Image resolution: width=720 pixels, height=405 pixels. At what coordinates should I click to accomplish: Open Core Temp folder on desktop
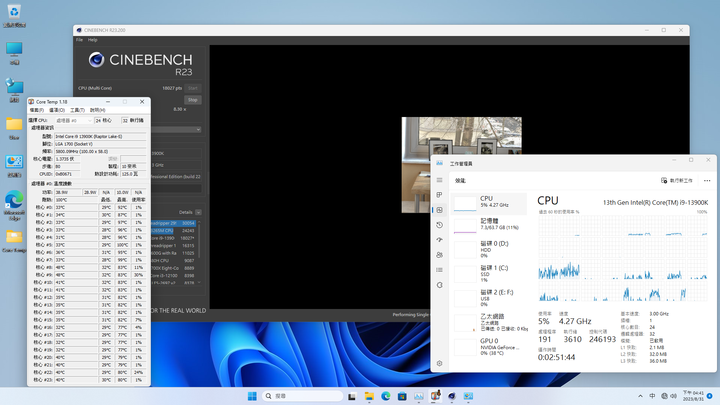(x=14, y=241)
